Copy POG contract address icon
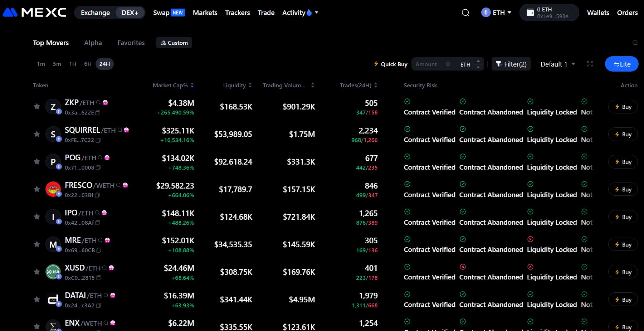The image size is (644, 331). [98, 167]
